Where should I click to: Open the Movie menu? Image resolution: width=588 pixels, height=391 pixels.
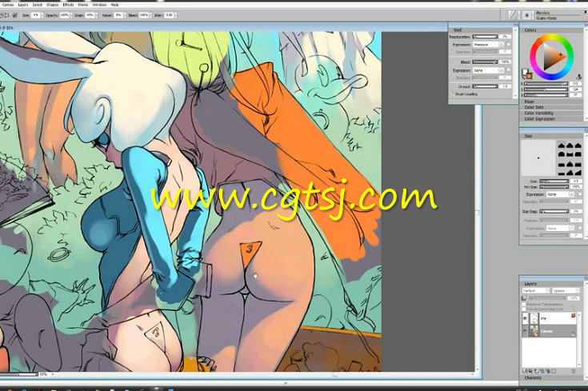point(83,5)
